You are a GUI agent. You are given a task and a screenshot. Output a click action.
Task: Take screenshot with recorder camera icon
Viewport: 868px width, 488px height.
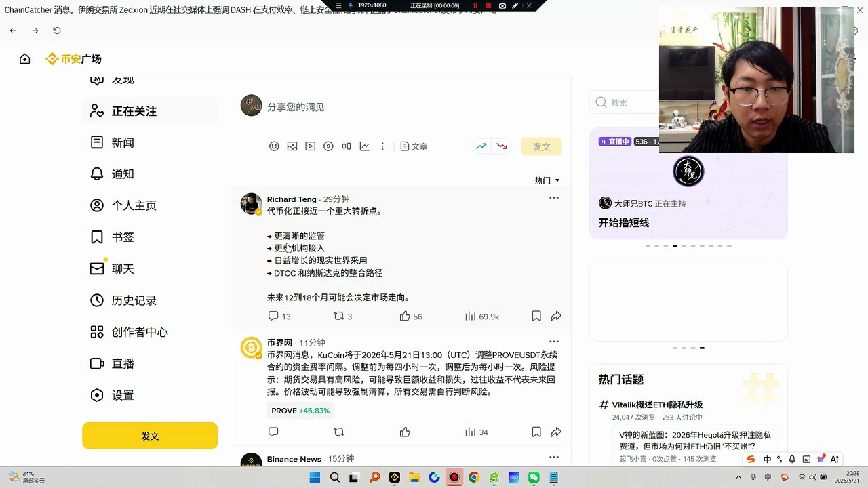click(x=502, y=5)
